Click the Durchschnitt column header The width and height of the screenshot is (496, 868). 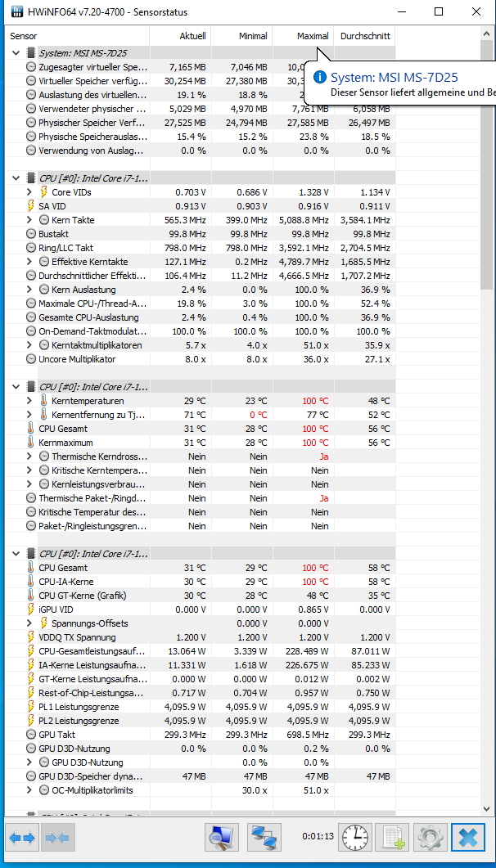point(365,37)
